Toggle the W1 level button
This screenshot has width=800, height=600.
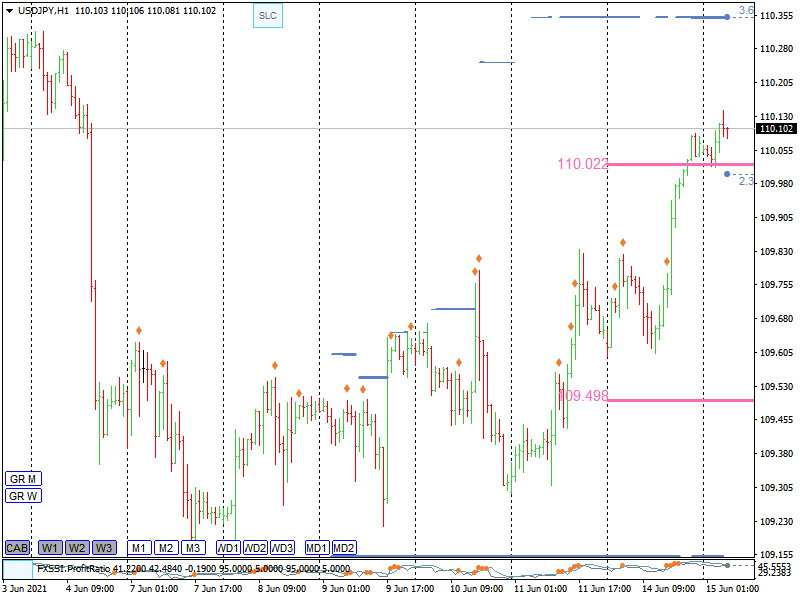point(50,548)
